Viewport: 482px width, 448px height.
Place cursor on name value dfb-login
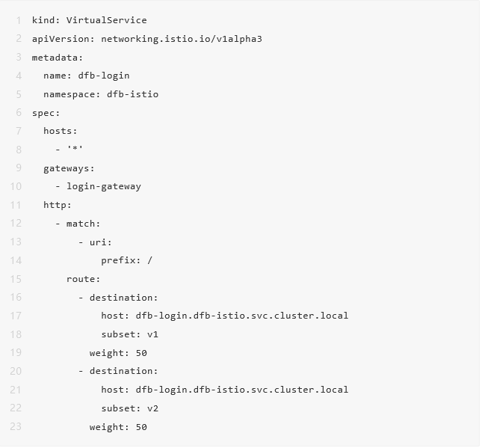tap(104, 76)
